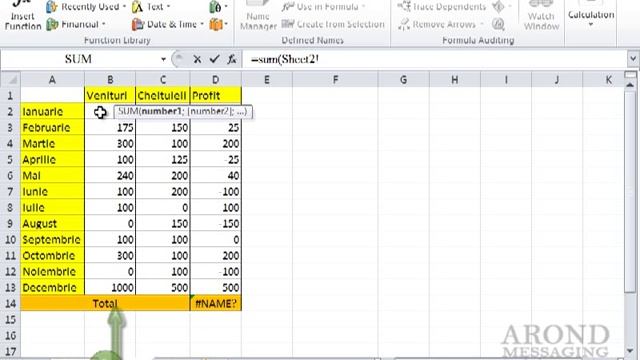The height and width of the screenshot is (360, 640).
Task: Select column B header
Action: 110,80
